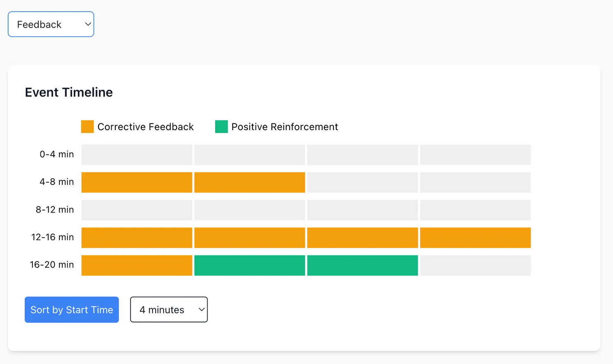Select first orange block in 4-8 min row
This screenshot has height=364, width=613.
pos(137,182)
